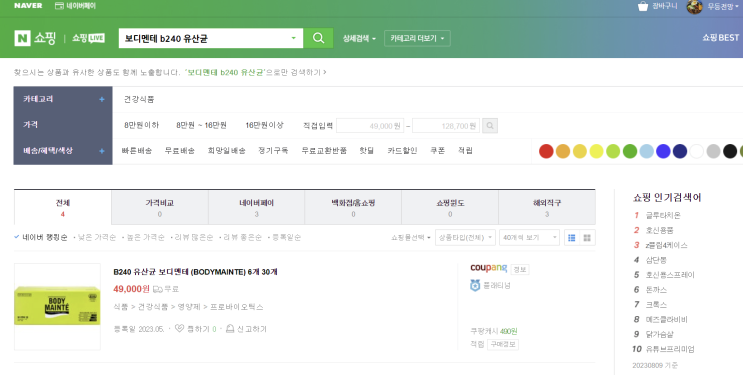Select the 가격비교 tab

160,208
